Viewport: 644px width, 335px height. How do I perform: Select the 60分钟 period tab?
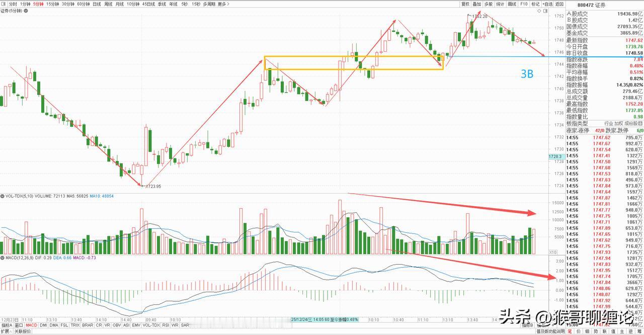coord(84,4)
